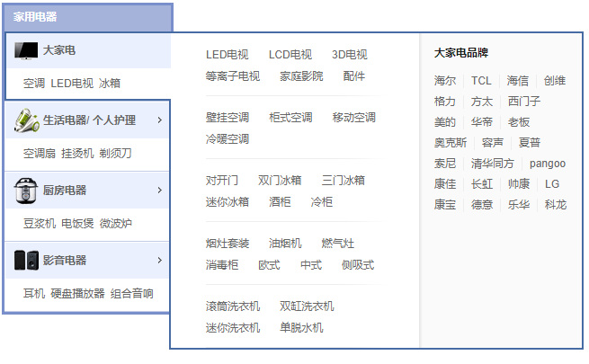
Task: Open 壁挂空调 link
Action: [228, 118]
